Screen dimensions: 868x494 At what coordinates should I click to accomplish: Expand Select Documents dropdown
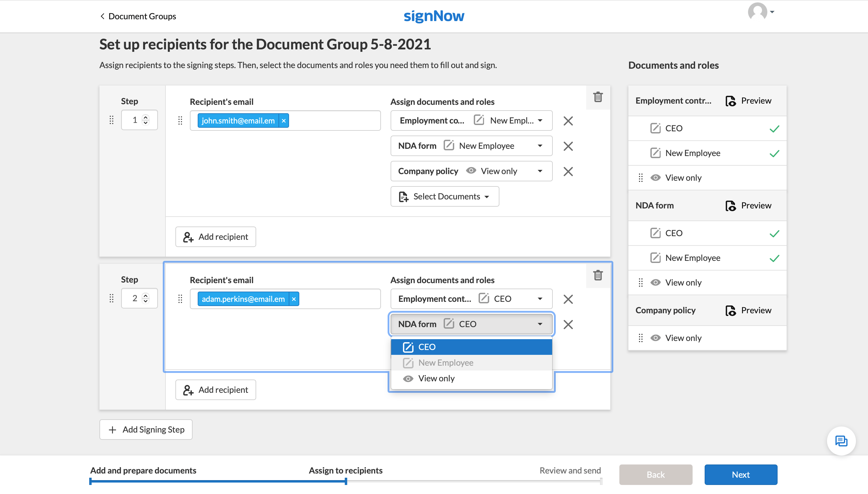click(444, 196)
